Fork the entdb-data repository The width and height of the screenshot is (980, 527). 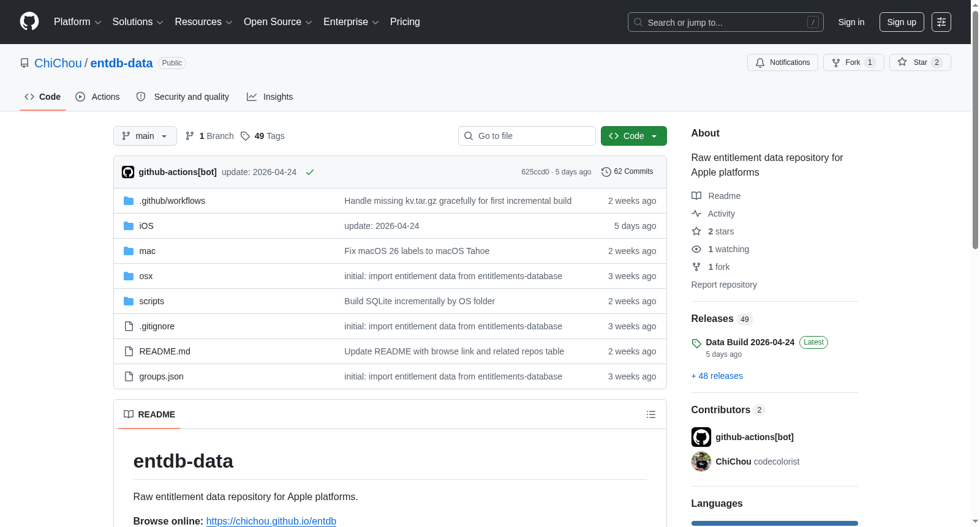854,62
